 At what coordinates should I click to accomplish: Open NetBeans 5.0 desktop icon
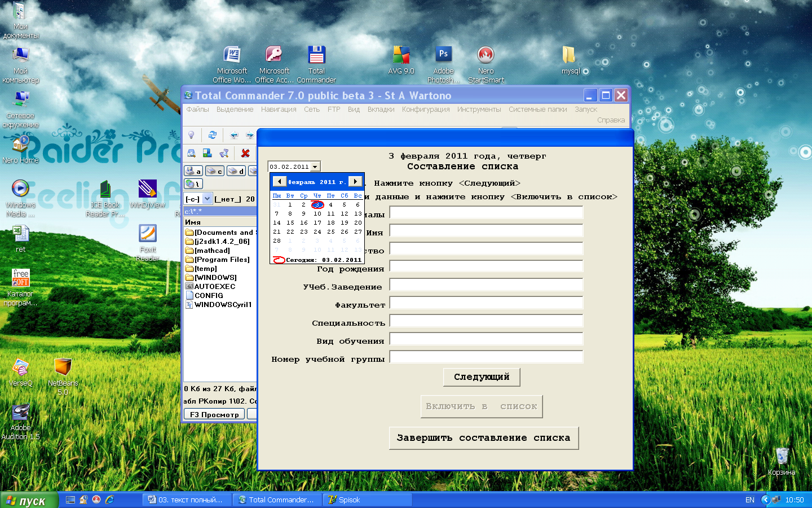coord(63,376)
